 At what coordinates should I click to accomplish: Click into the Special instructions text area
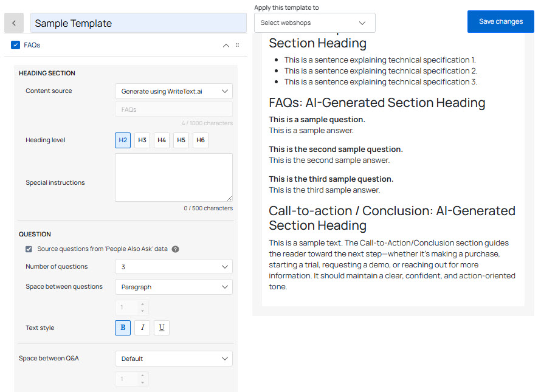pos(173,177)
